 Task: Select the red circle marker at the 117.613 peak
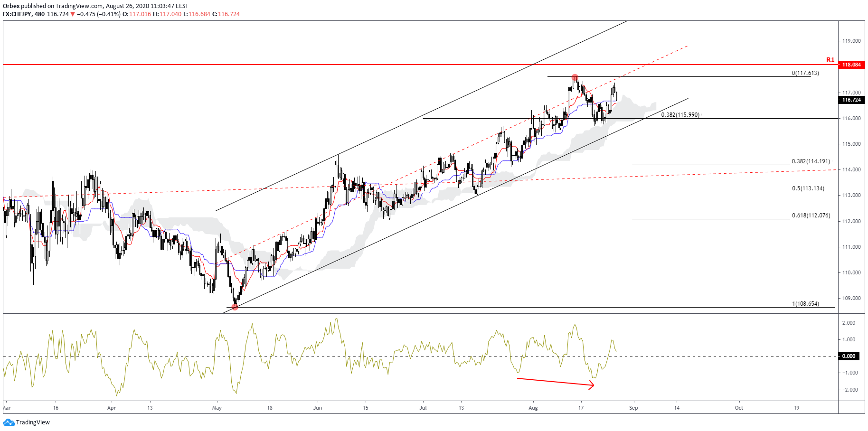[x=575, y=76]
